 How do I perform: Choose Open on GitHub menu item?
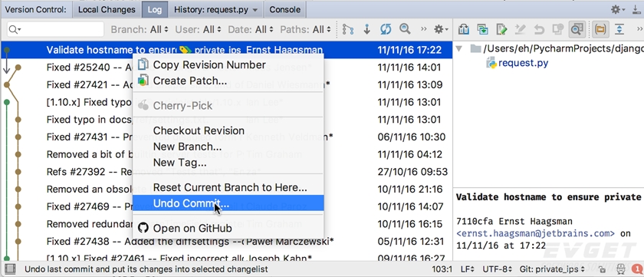(x=228, y=228)
